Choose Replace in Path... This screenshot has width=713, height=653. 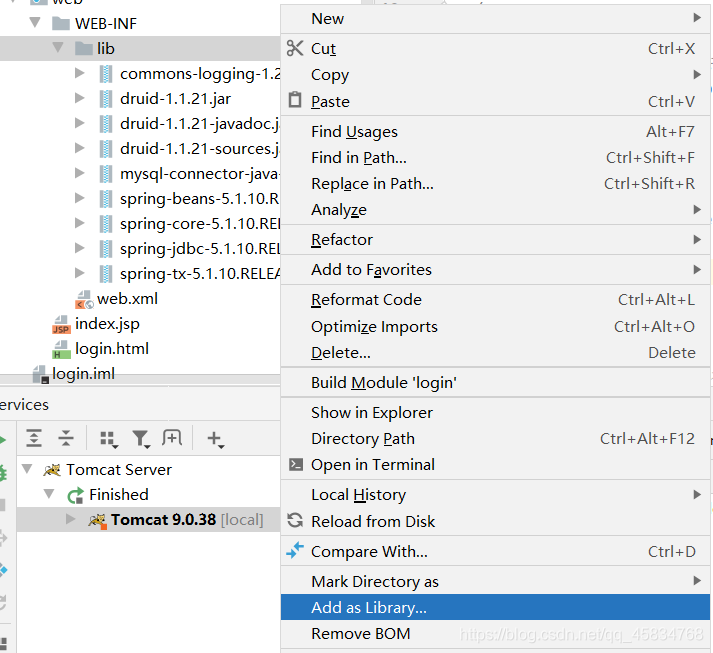(x=495, y=183)
